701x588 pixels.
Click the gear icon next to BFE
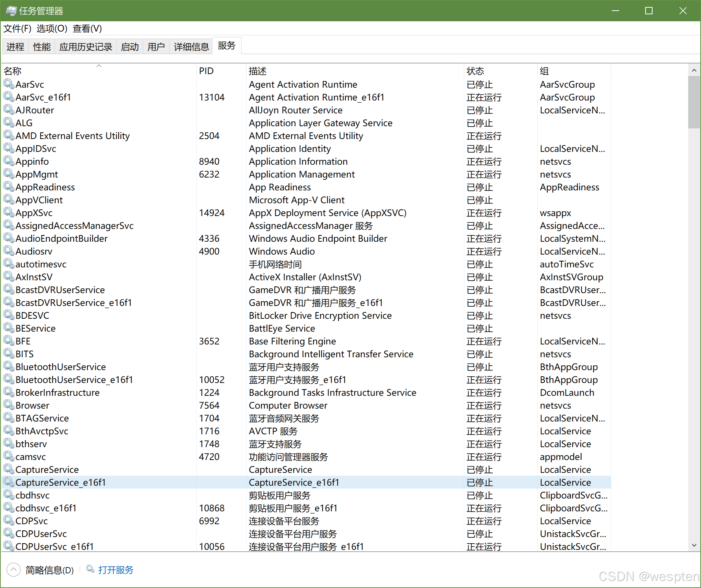[9, 341]
